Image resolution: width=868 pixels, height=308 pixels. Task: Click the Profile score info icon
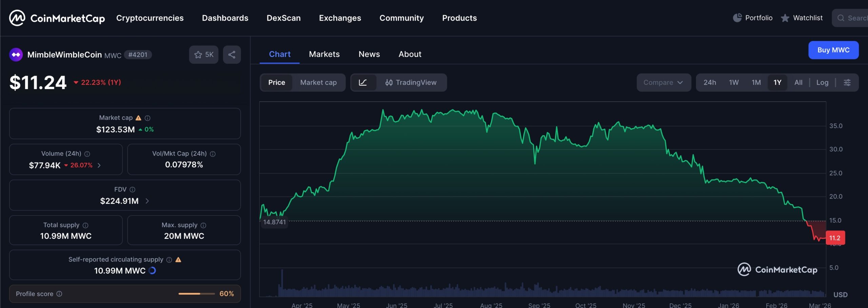pyautogui.click(x=59, y=294)
